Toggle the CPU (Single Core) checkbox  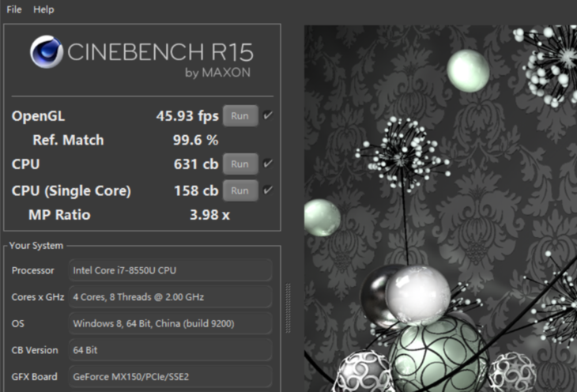coord(268,190)
